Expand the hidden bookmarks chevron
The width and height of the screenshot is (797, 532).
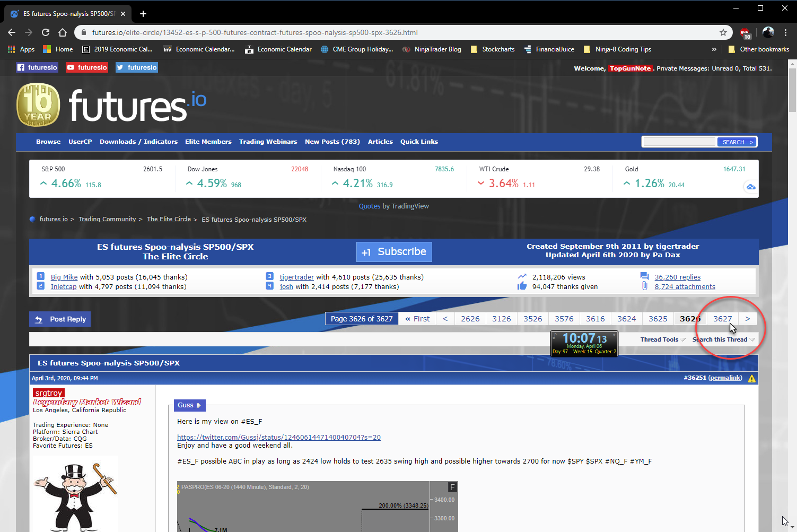point(714,49)
